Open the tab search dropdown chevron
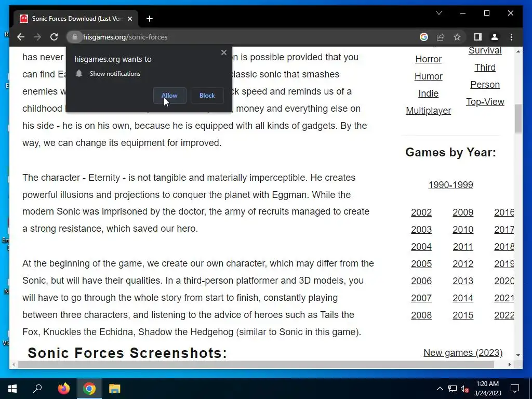This screenshot has height=399, width=532. pyautogui.click(x=438, y=13)
